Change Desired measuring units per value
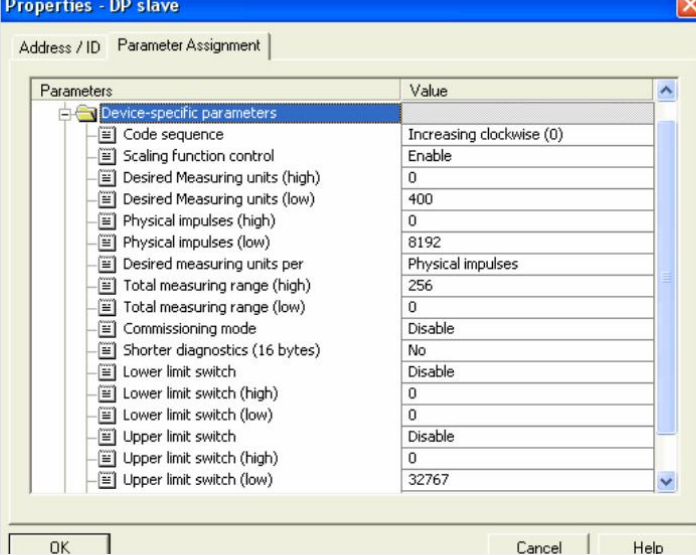696x555 pixels. (527, 264)
